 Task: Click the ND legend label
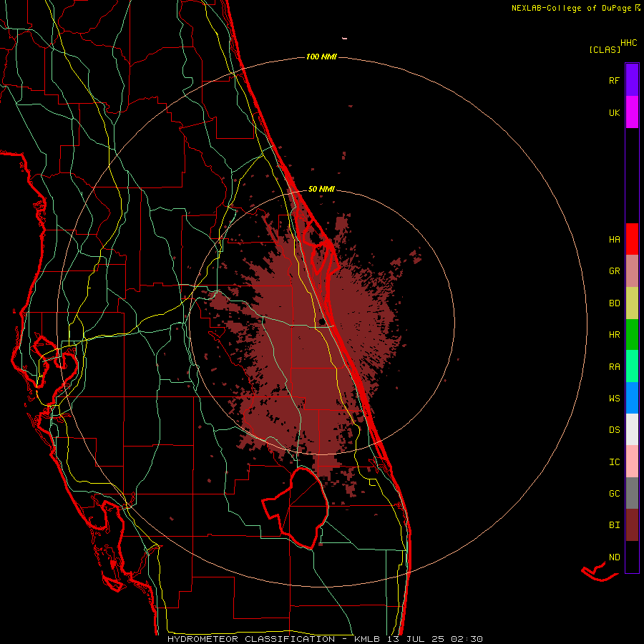(x=614, y=557)
